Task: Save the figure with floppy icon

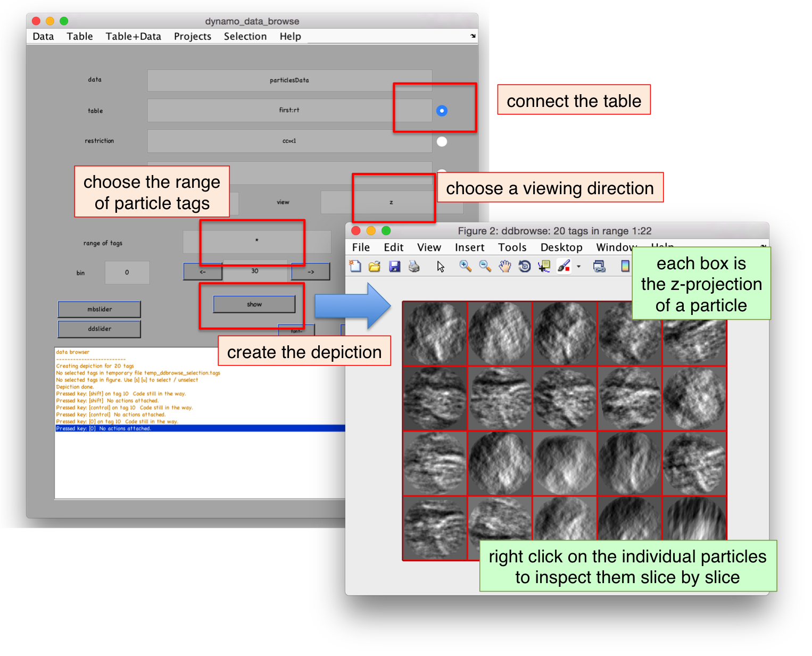Action: pyautogui.click(x=394, y=266)
